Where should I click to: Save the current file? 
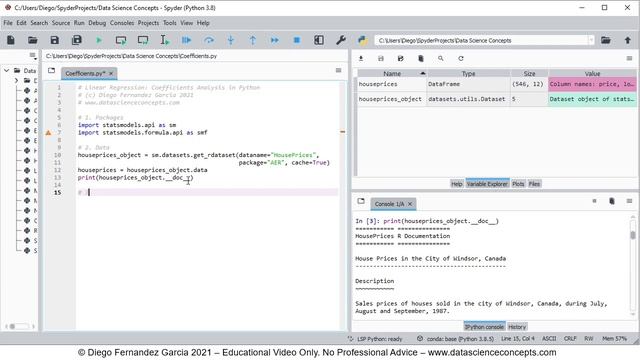click(54, 40)
